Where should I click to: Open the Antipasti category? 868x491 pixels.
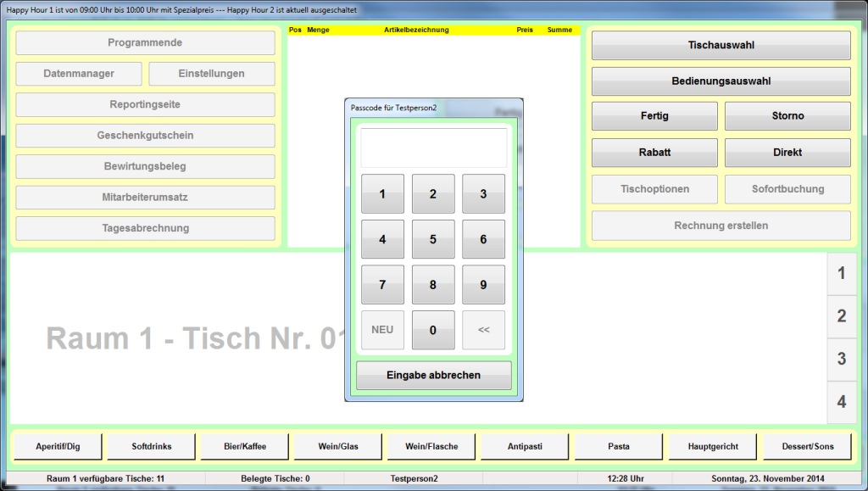[x=526, y=446]
